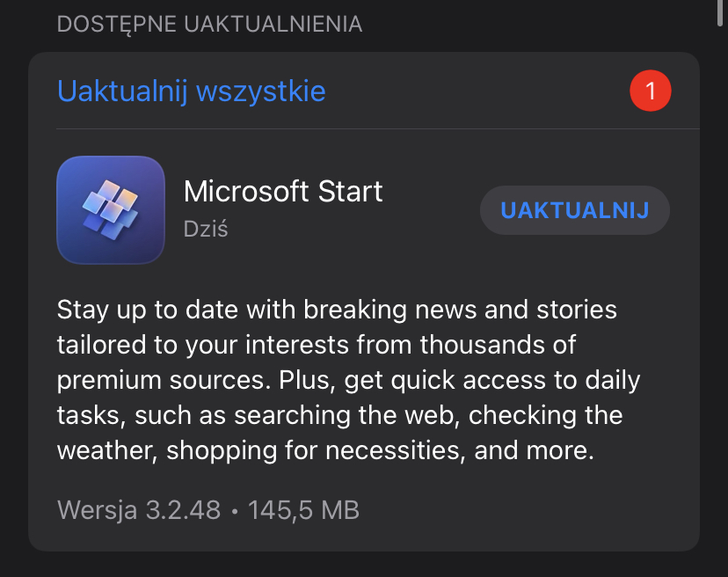Click the number 1 inside the red badge
Viewport: 728px width, 577px height.
(651, 91)
